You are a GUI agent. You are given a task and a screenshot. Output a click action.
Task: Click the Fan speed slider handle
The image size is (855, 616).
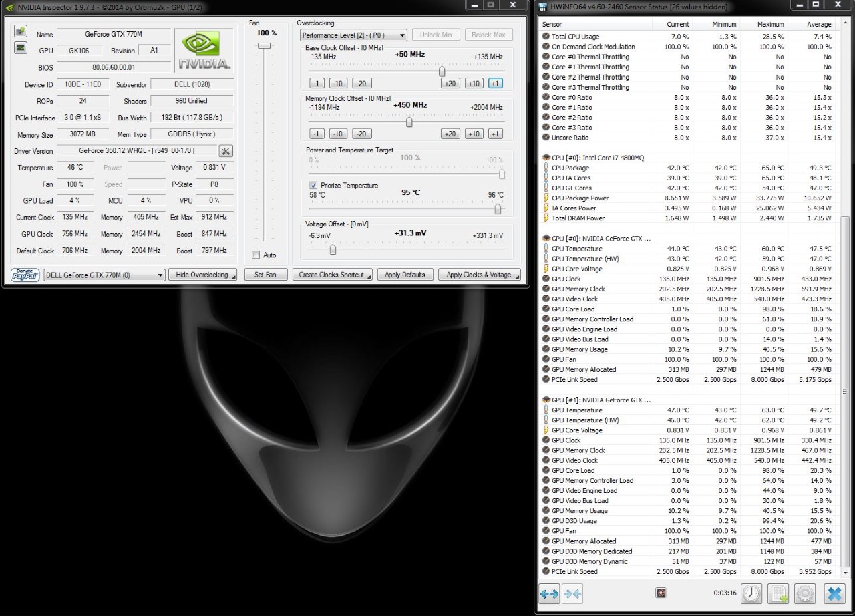(x=265, y=45)
